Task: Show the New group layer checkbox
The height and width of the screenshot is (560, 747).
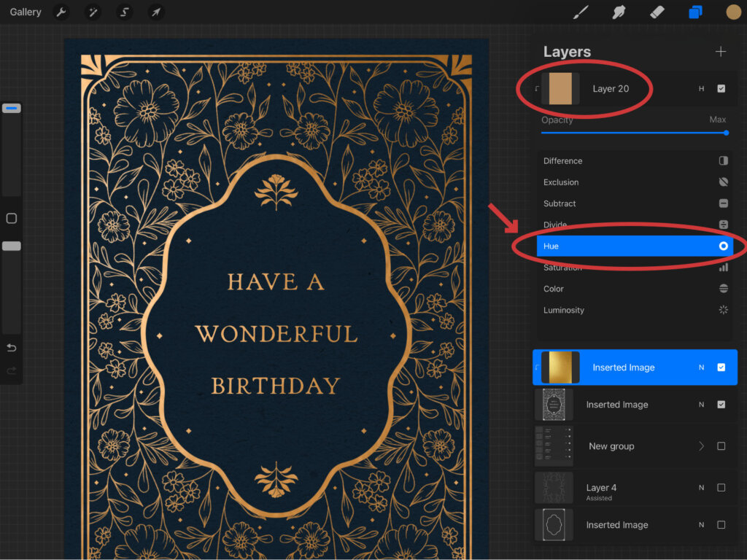Action: coord(721,446)
